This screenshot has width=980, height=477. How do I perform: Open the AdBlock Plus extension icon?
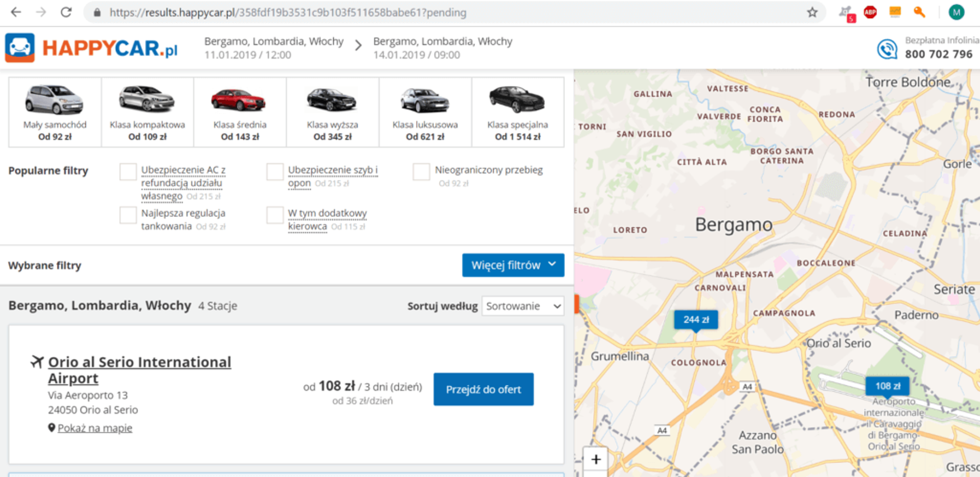870,13
